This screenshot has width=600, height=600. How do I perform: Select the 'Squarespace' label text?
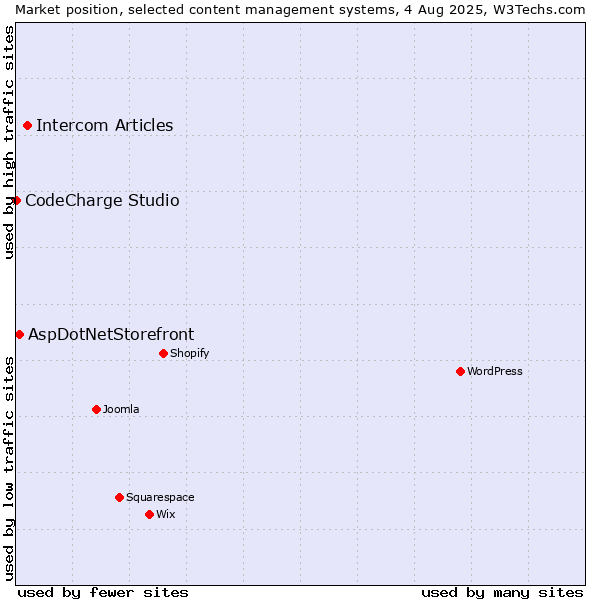tap(160, 497)
